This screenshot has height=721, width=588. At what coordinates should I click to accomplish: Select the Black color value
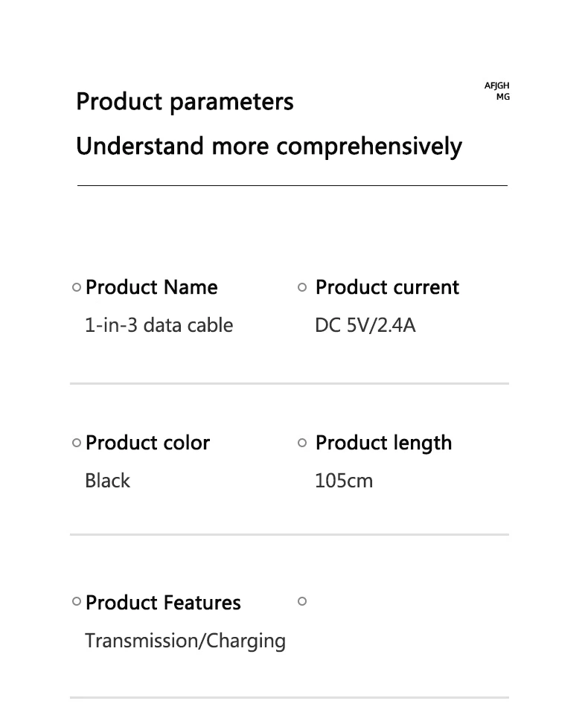tap(107, 481)
